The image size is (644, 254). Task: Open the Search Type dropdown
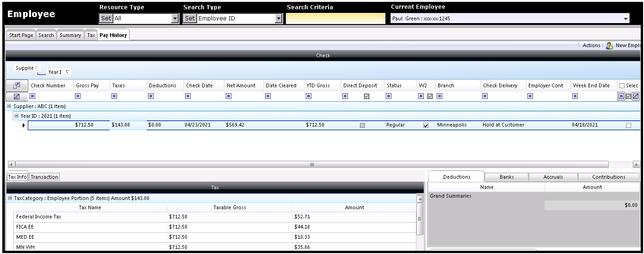[x=279, y=18]
